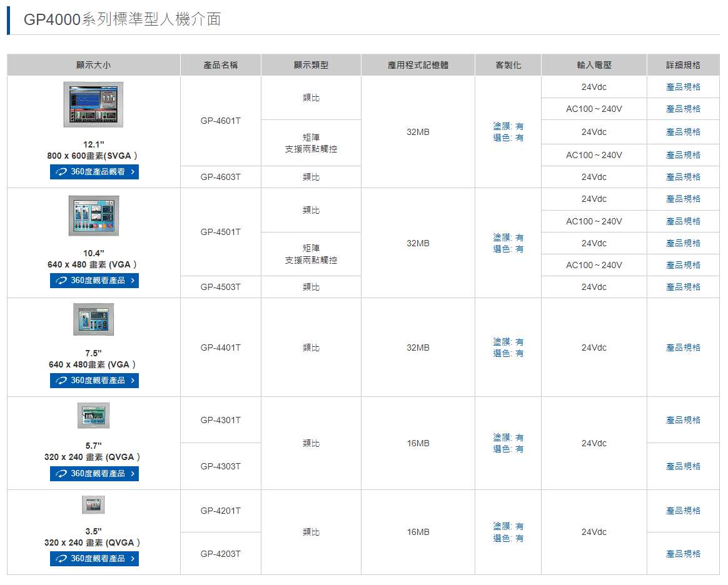Click the 詳細規格 column header

pos(683,65)
